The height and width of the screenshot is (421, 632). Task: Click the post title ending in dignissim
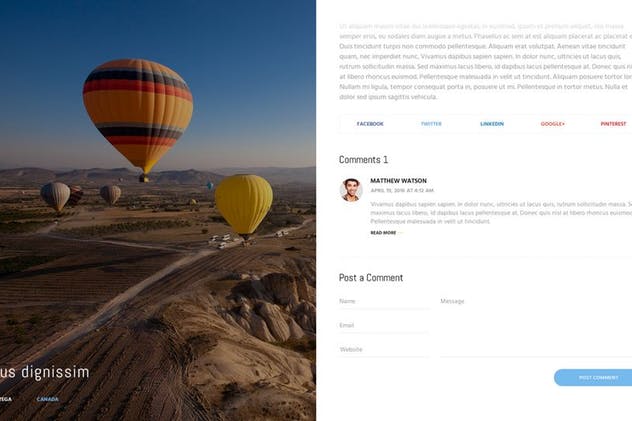pyautogui.click(x=45, y=372)
